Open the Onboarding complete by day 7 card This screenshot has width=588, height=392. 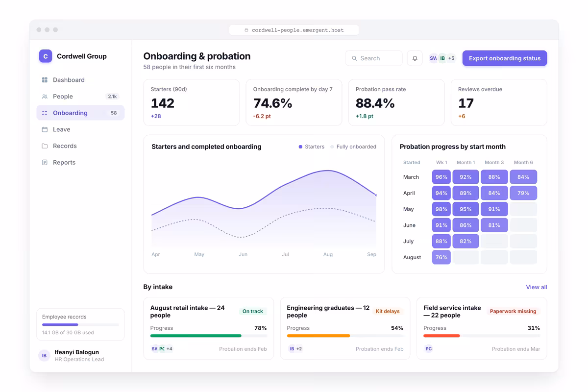click(294, 102)
